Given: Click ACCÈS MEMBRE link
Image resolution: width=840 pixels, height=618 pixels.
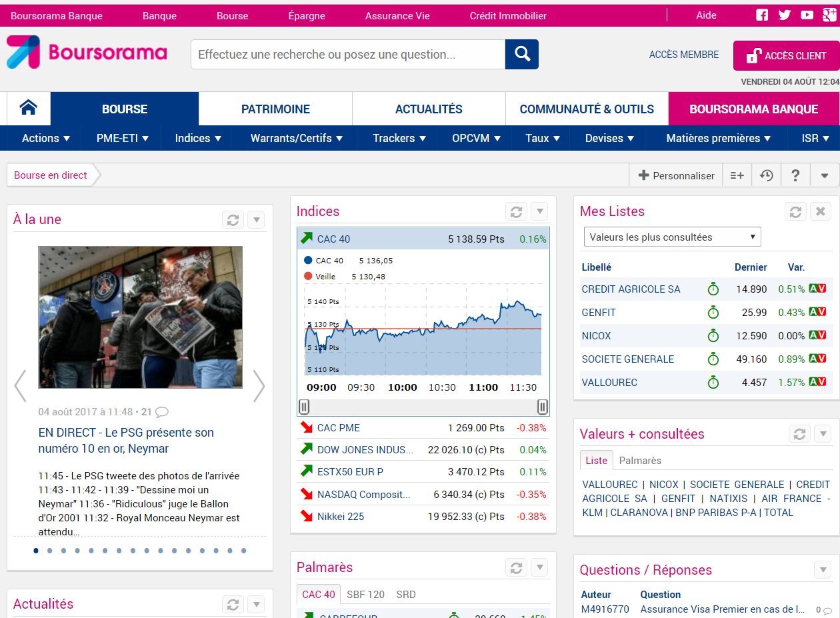Looking at the screenshot, I should 684,55.
